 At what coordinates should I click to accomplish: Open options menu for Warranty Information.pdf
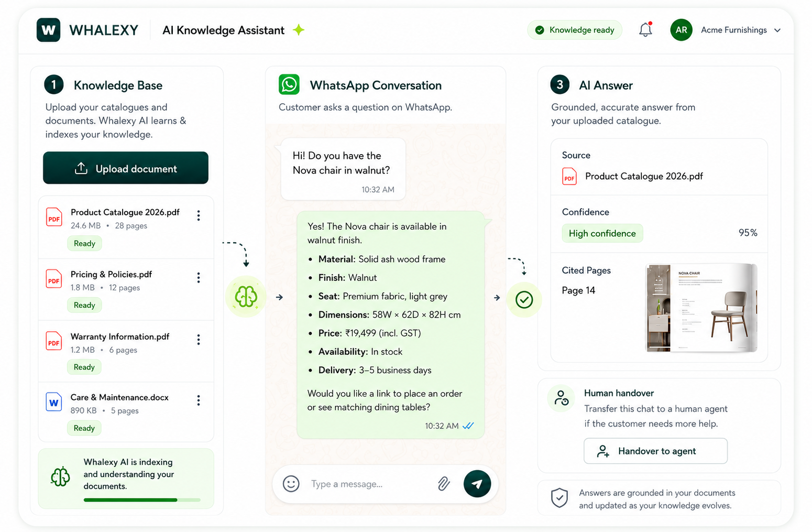pos(199,340)
